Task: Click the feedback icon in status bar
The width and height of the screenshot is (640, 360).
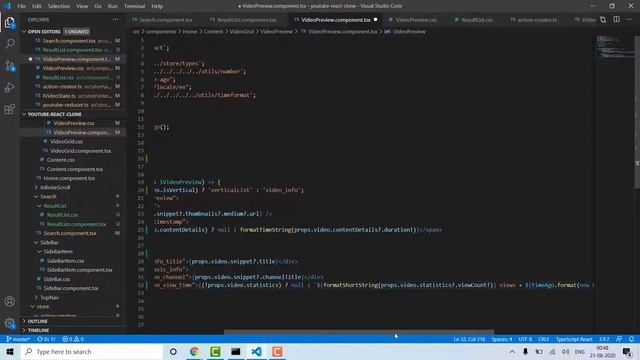Action: pos(619,339)
